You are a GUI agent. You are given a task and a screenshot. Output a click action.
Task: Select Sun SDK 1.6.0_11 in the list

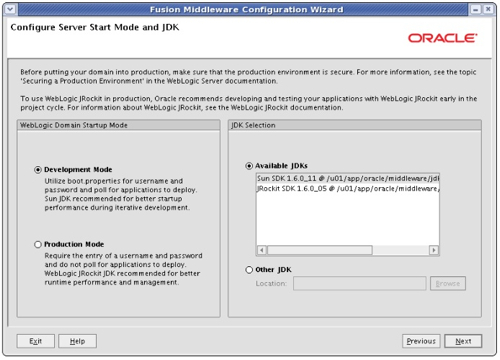tap(348, 179)
